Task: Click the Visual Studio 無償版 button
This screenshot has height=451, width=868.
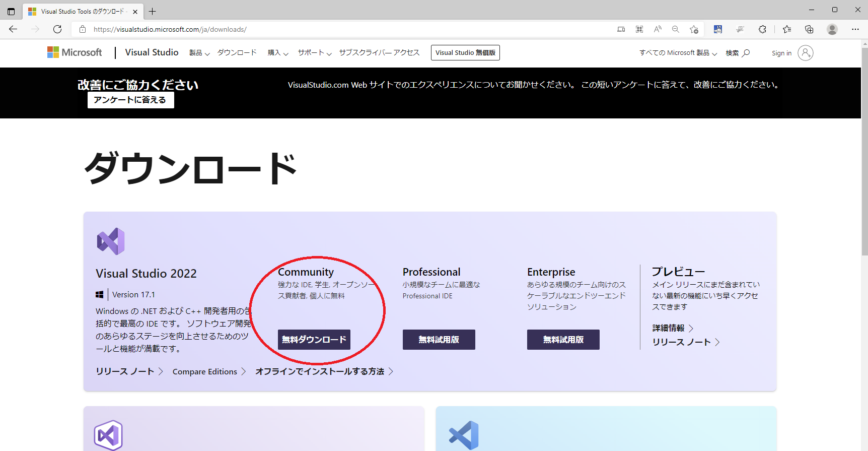Action: coord(465,53)
